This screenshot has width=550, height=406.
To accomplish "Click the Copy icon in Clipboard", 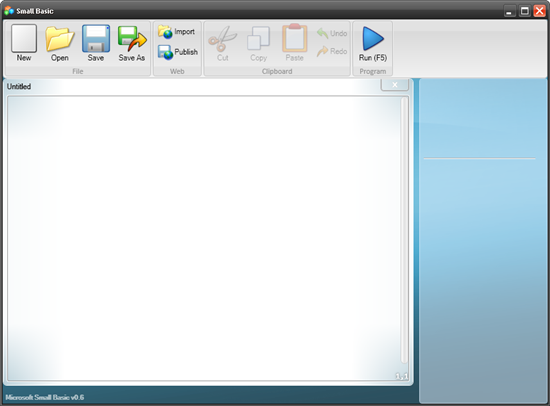I will pyautogui.click(x=259, y=43).
